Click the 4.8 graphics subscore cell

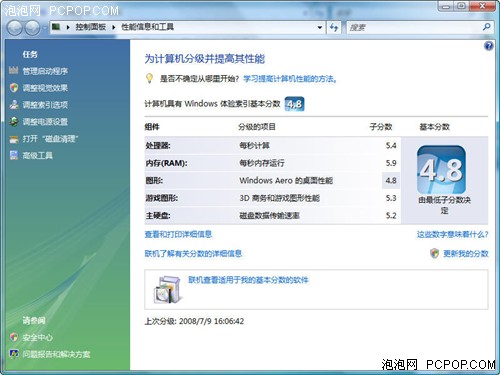point(391,180)
